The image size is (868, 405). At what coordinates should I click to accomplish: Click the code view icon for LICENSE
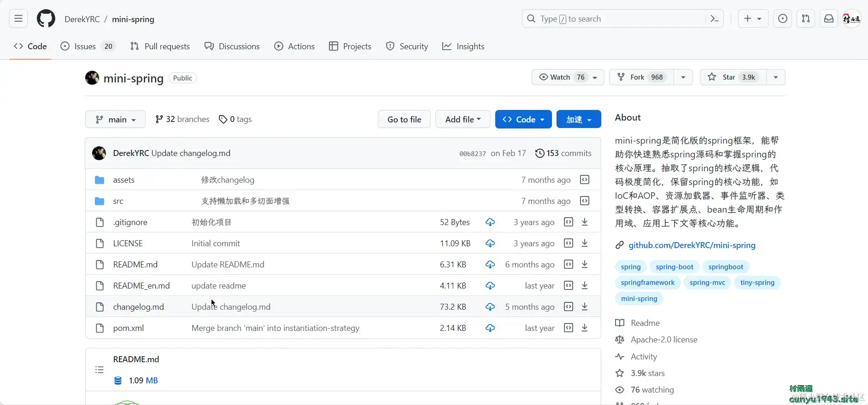tap(569, 243)
